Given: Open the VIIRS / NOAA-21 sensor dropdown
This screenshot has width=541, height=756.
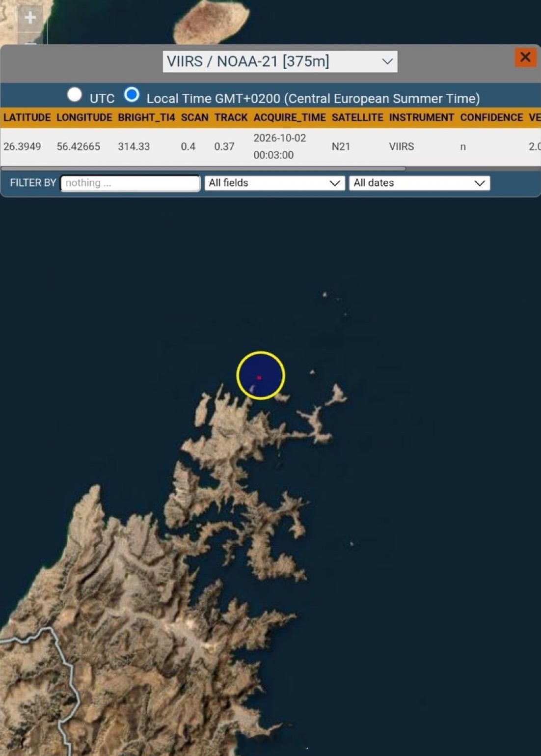Looking at the screenshot, I should [x=280, y=61].
